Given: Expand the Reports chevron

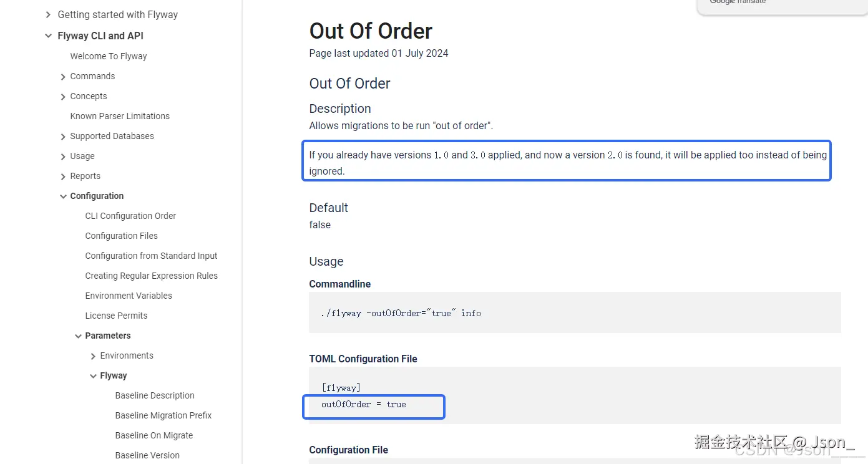Looking at the screenshot, I should [x=63, y=176].
